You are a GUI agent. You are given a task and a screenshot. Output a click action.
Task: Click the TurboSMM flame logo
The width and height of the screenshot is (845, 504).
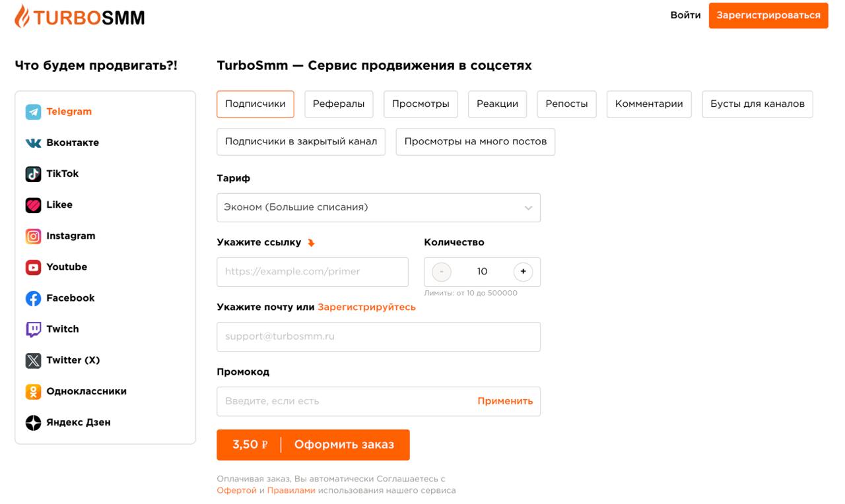(80, 16)
